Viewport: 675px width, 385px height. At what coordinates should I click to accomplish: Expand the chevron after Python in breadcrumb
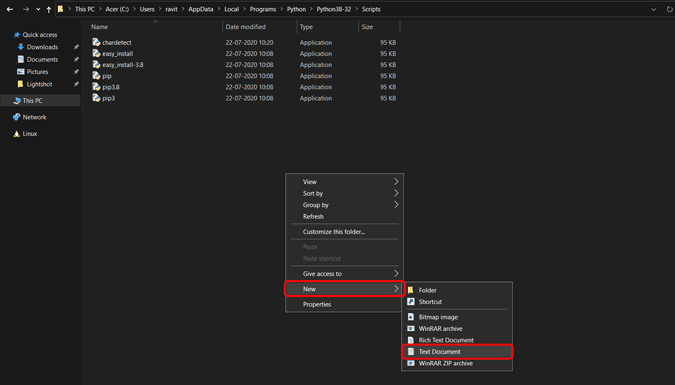pos(311,9)
